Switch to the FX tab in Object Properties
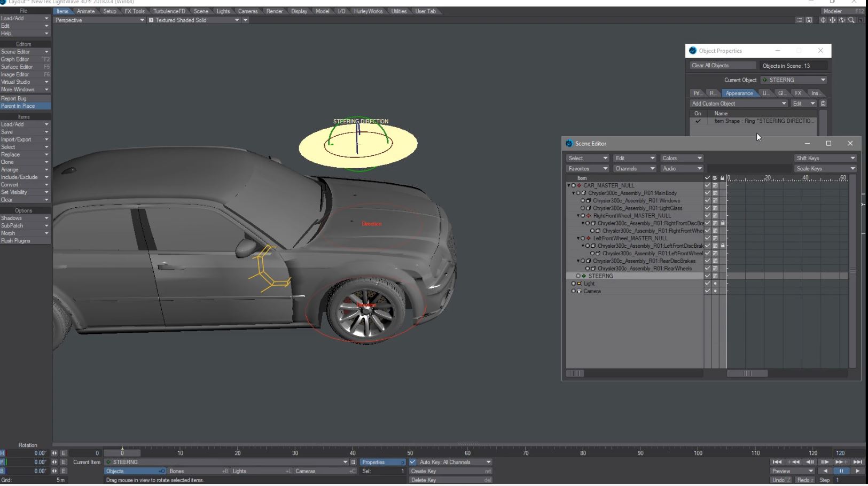 pos(798,93)
